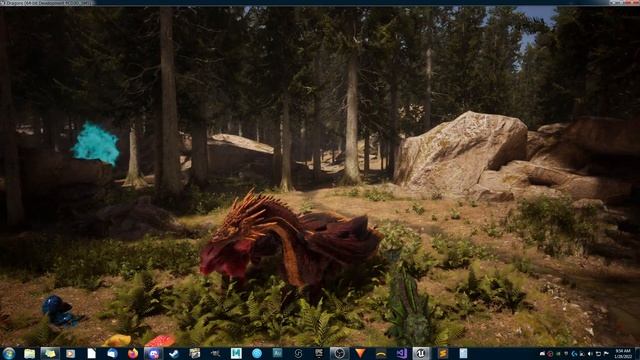
Task: Open the notepad document taskbar icon
Action: coord(463,353)
